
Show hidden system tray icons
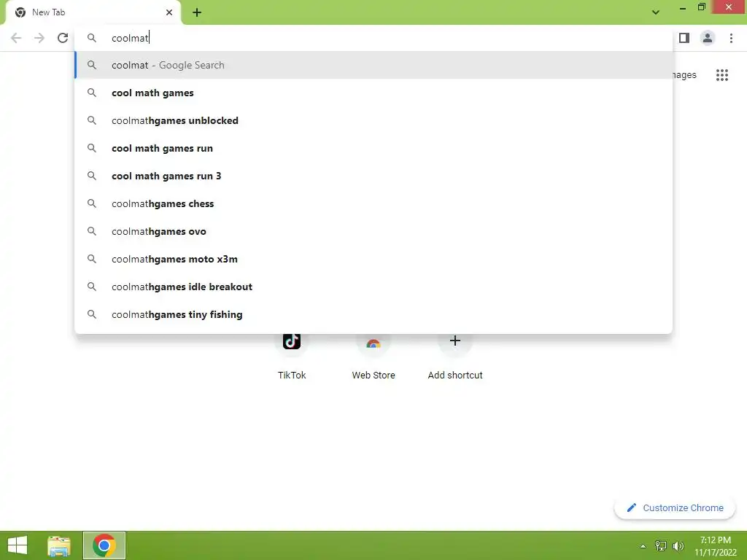point(643,546)
